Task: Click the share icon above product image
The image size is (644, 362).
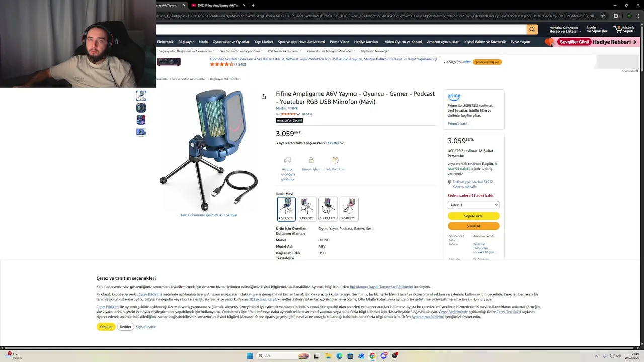Action: tap(264, 97)
